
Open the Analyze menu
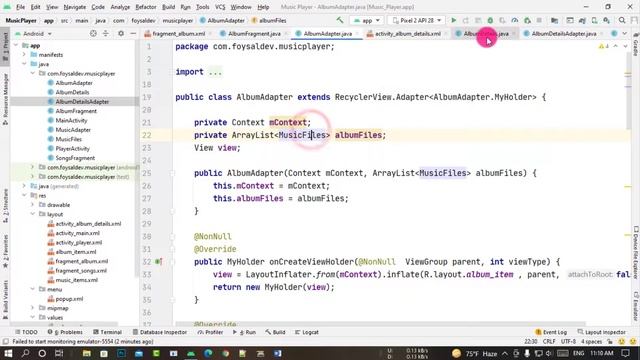[120, 7]
